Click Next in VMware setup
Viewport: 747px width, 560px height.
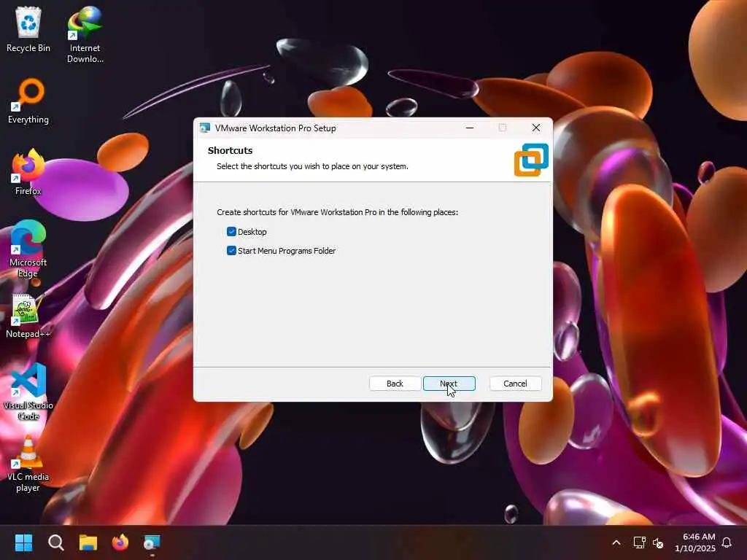[x=449, y=384]
